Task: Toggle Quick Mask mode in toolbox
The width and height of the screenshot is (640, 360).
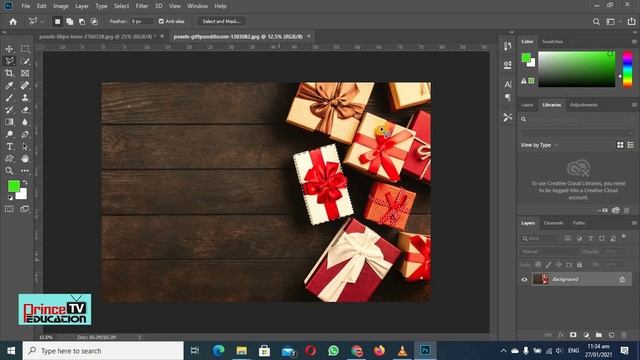Action: click(9, 209)
